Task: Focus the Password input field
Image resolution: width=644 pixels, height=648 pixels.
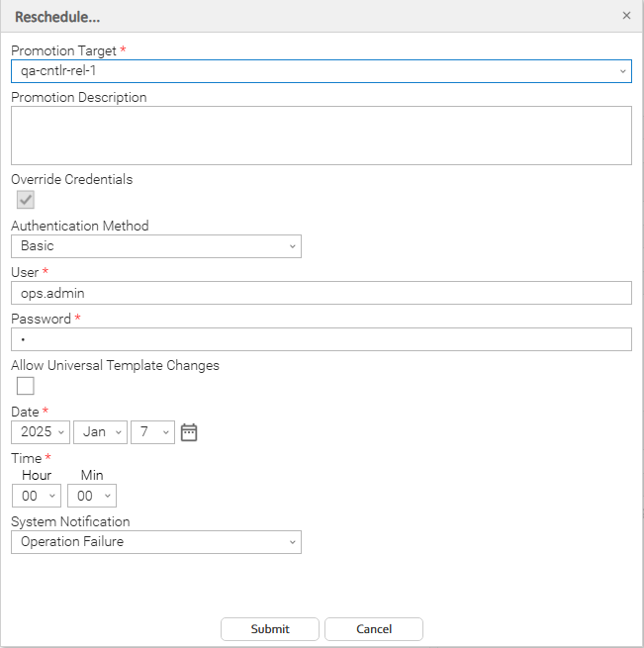Action: click(x=321, y=339)
